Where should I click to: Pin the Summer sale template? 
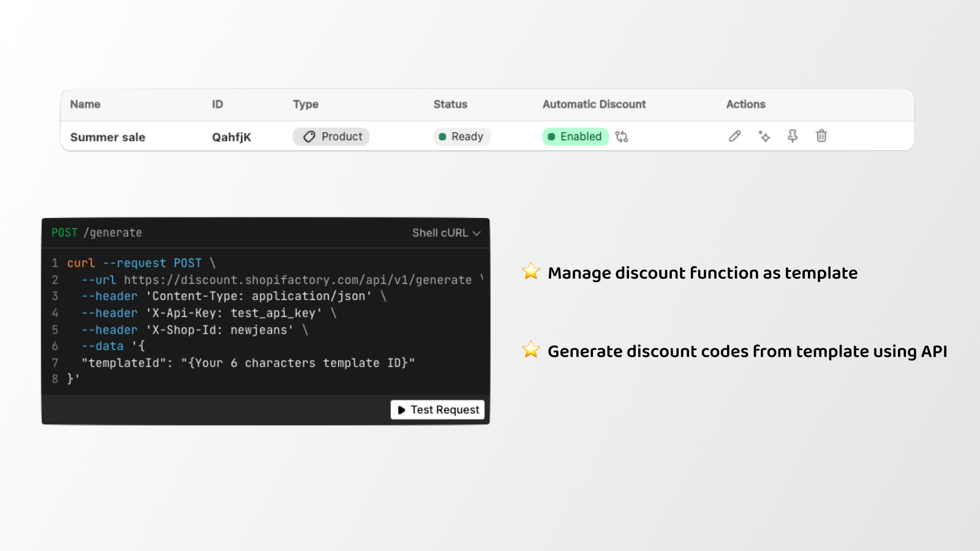tap(792, 137)
